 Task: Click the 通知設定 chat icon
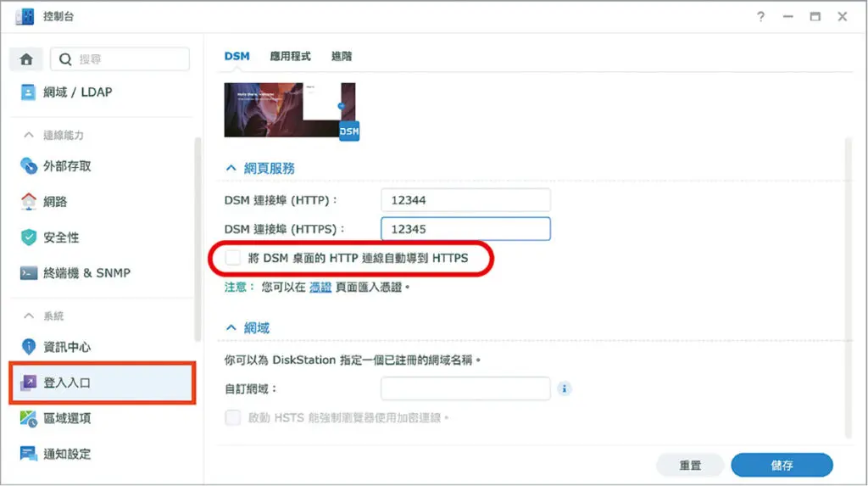click(x=28, y=454)
